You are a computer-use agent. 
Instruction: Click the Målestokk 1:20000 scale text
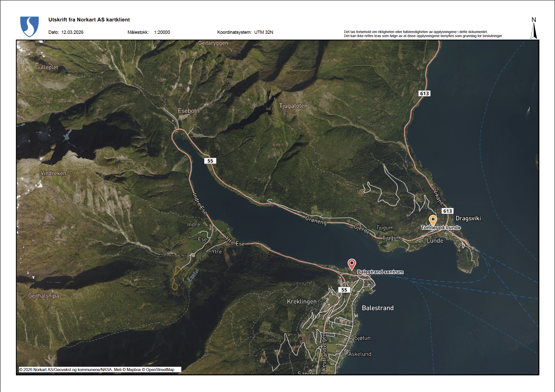coord(149,32)
